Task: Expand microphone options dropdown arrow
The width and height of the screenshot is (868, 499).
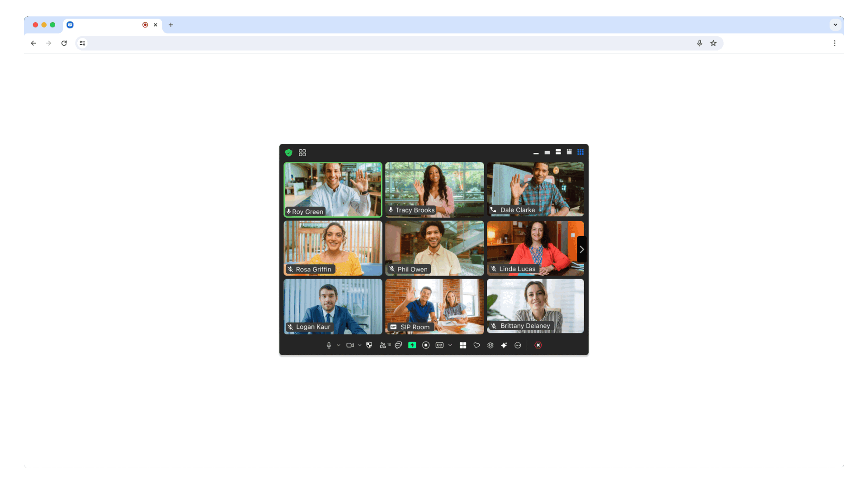Action: coord(338,345)
